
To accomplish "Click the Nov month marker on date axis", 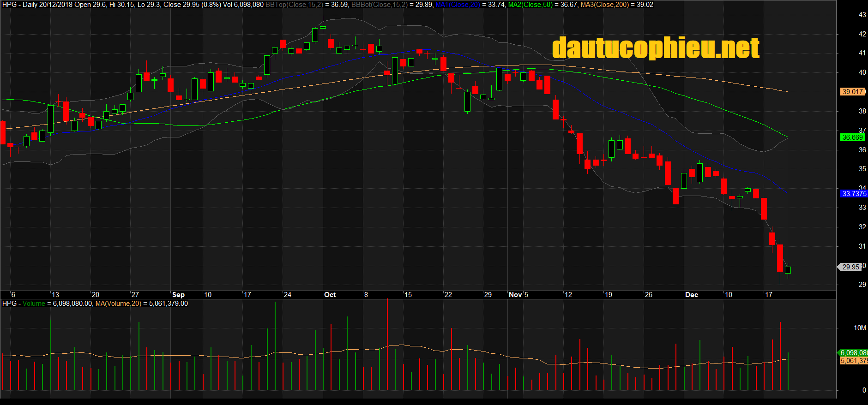I will pos(515,295).
